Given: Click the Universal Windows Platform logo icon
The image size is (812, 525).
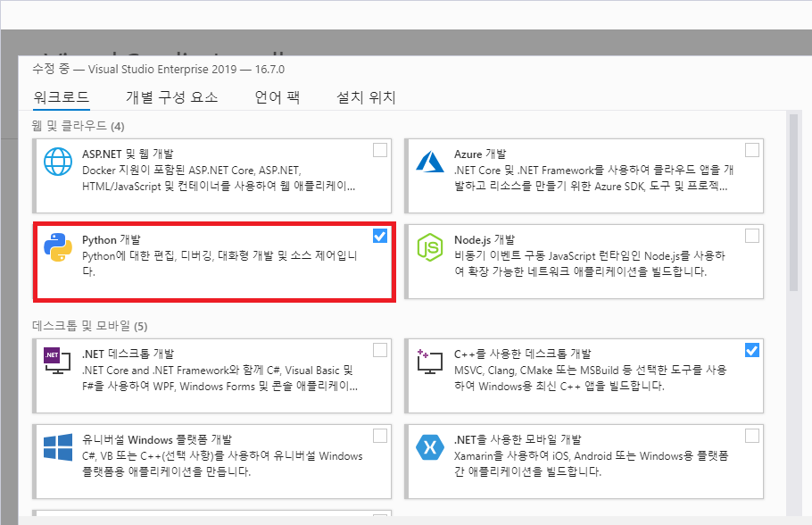Looking at the screenshot, I should pyautogui.click(x=58, y=446).
